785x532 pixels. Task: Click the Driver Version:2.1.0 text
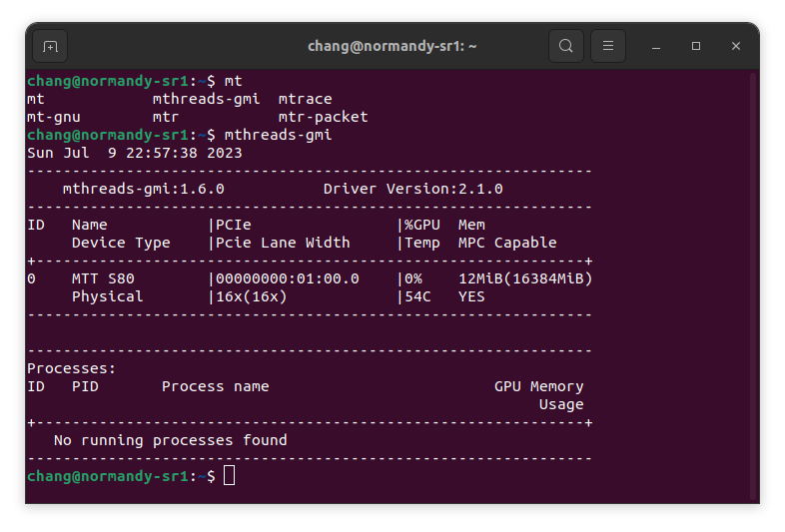(412, 189)
